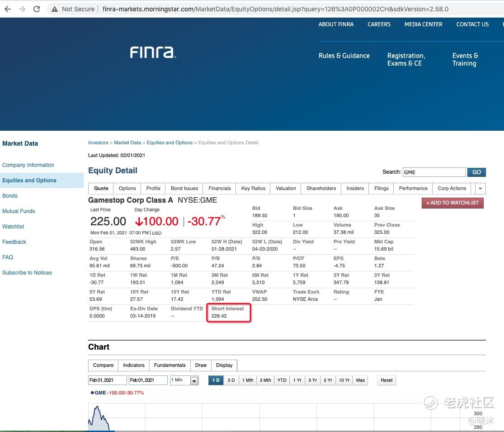Switch to the Shareholders tab
The width and height of the screenshot is (504, 432).
[x=321, y=189]
